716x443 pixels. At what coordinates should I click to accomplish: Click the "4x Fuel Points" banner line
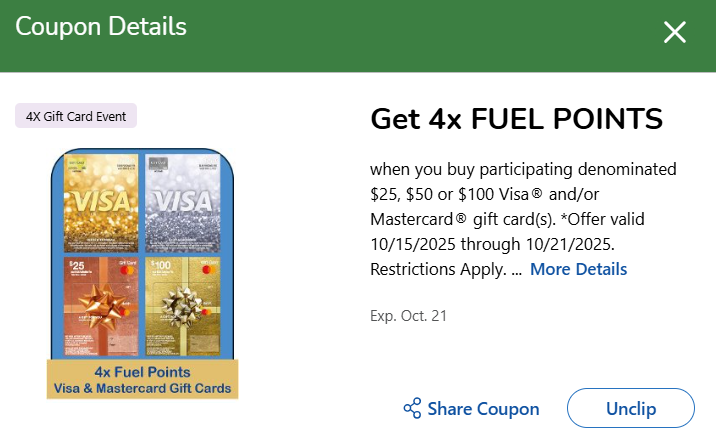(143, 370)
